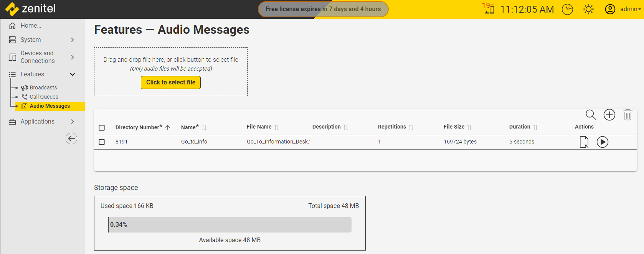Click the device notification icon showing 19
The width and height of the screenshot is (644, 254).
[489, 8]
